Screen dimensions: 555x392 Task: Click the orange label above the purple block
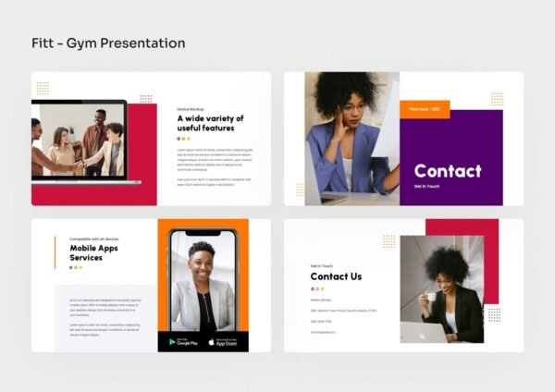click(x=425, y=109)
